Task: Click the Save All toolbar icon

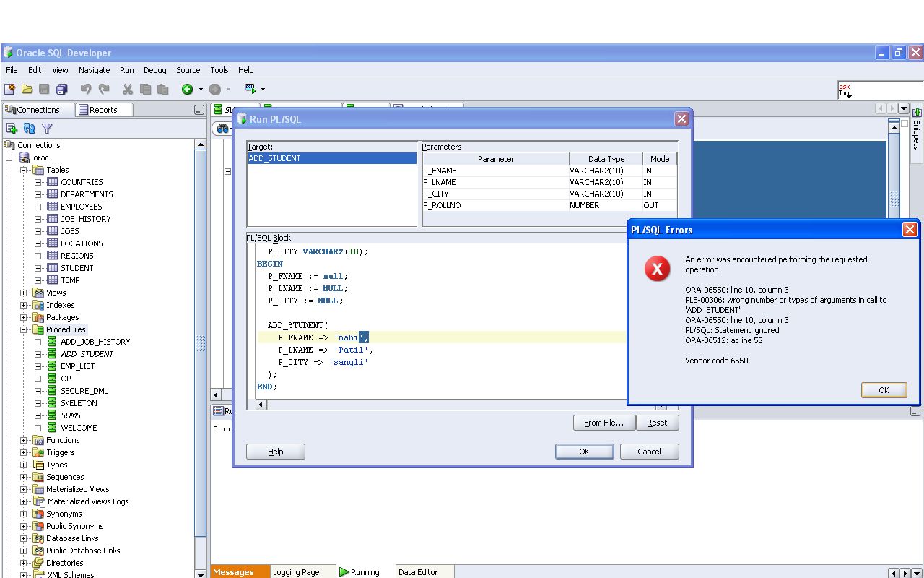Action: [x=61, y=90]
